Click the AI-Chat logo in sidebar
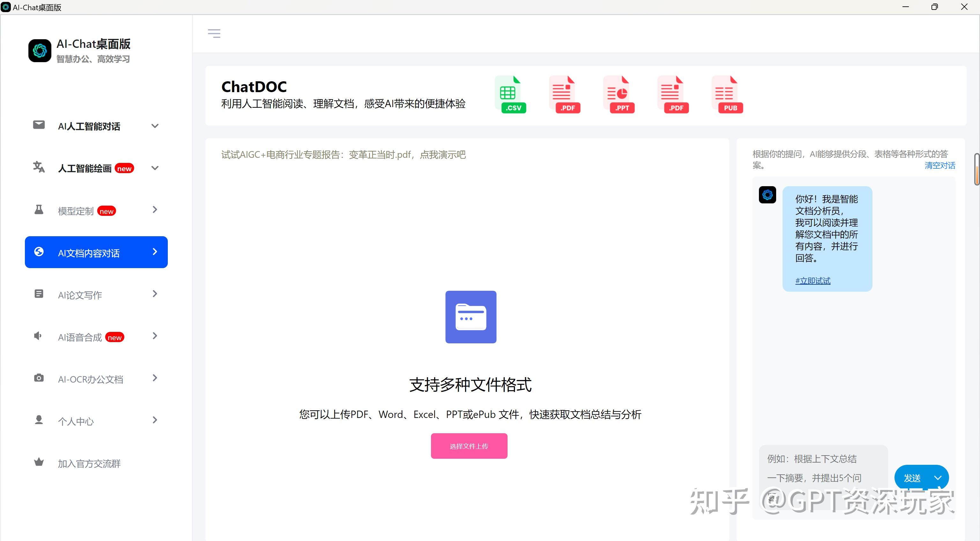 [x=40, y=51]
